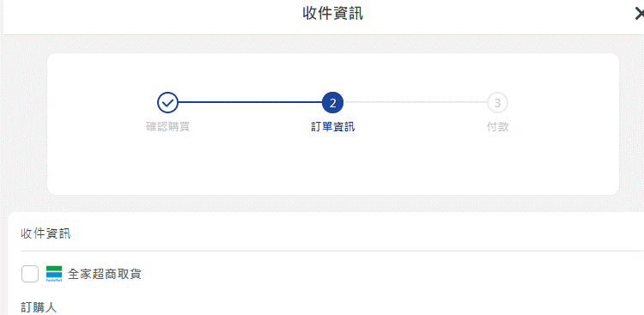Click the step 3 circle icon
The height and width of the screenshot is (315, 644).
point(497,103)
